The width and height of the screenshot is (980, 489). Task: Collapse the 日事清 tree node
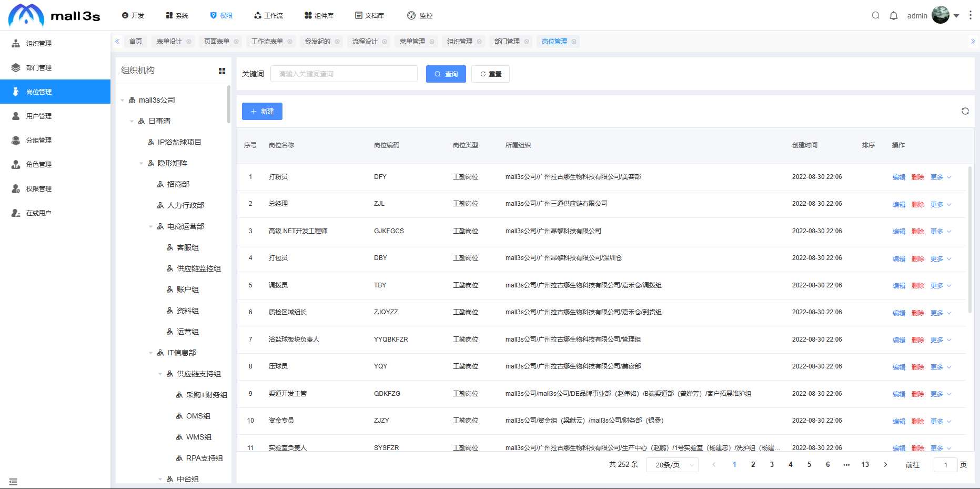tap(132, 121)
